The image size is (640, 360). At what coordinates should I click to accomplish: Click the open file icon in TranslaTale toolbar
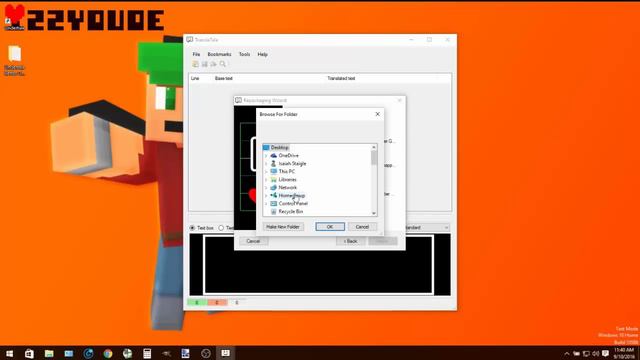pyautogui.click(x=196, y=64)
